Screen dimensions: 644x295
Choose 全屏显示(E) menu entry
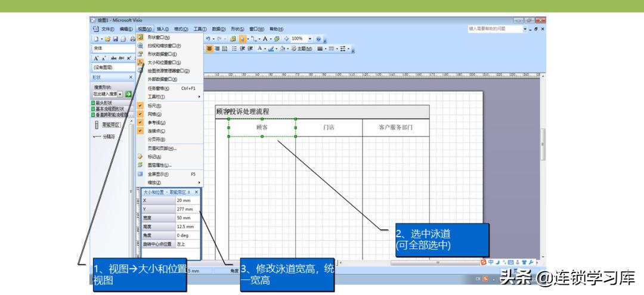click(x=171, y=174)
